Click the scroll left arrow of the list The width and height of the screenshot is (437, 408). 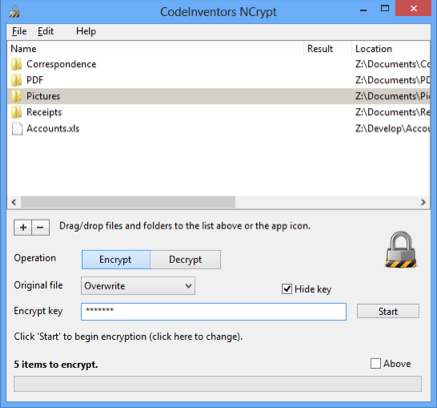point(14,202)
